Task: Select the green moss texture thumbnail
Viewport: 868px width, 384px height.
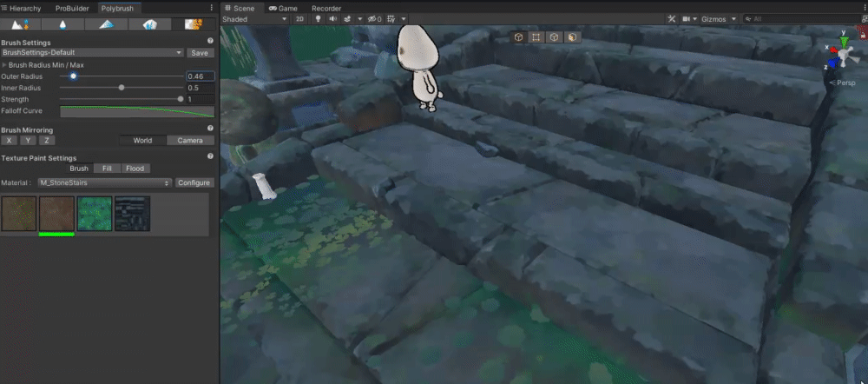Action: 95,213
